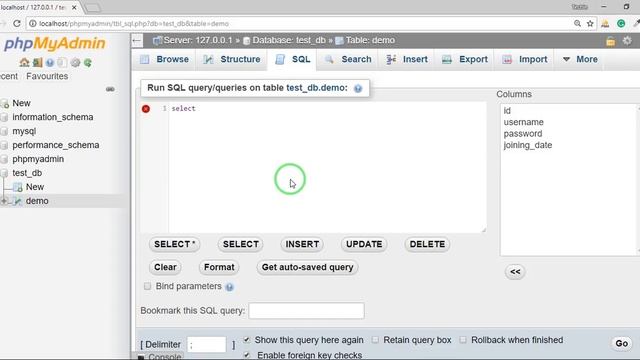The image size is (640, 360).
Task: Switch to the Structure tab
Action: tap(232, 60)
